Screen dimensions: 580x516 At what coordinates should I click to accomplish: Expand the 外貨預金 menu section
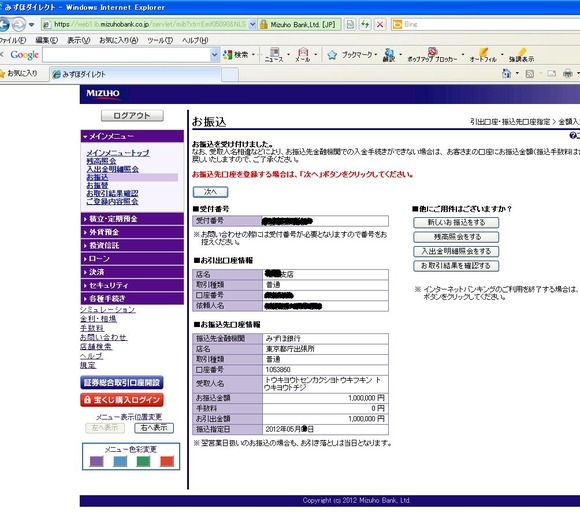coord(132,232)
